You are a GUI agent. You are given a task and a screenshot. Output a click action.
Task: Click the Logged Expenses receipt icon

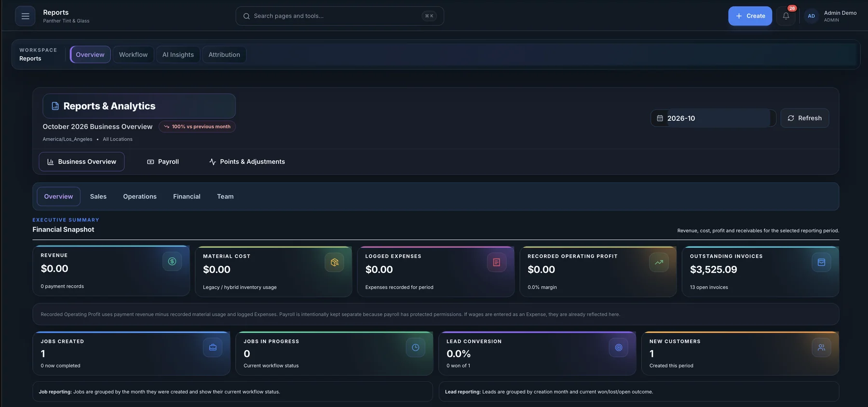(x=497, y=263)
